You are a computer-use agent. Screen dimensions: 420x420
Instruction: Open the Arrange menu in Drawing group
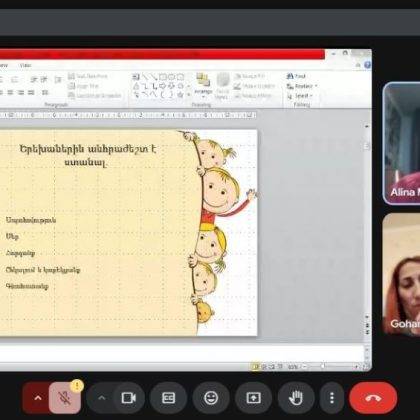(x=203, y=85)
